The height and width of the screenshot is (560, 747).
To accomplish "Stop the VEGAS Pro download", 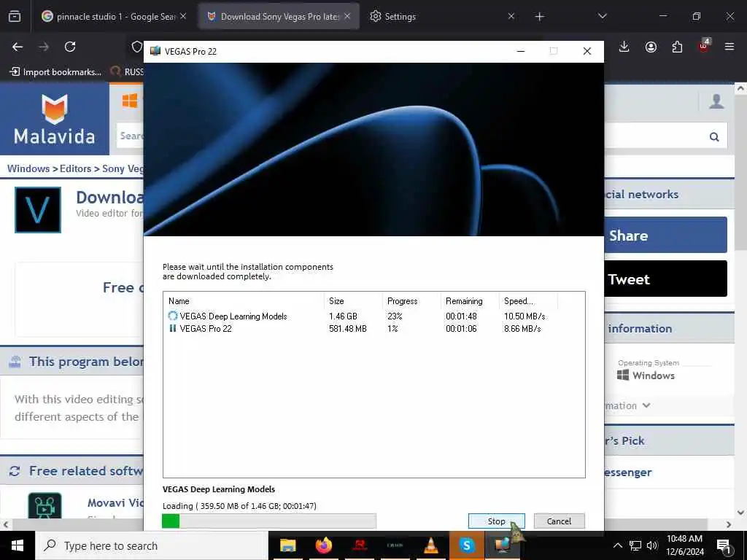I will pyautogui.click(x=496, y=521).
